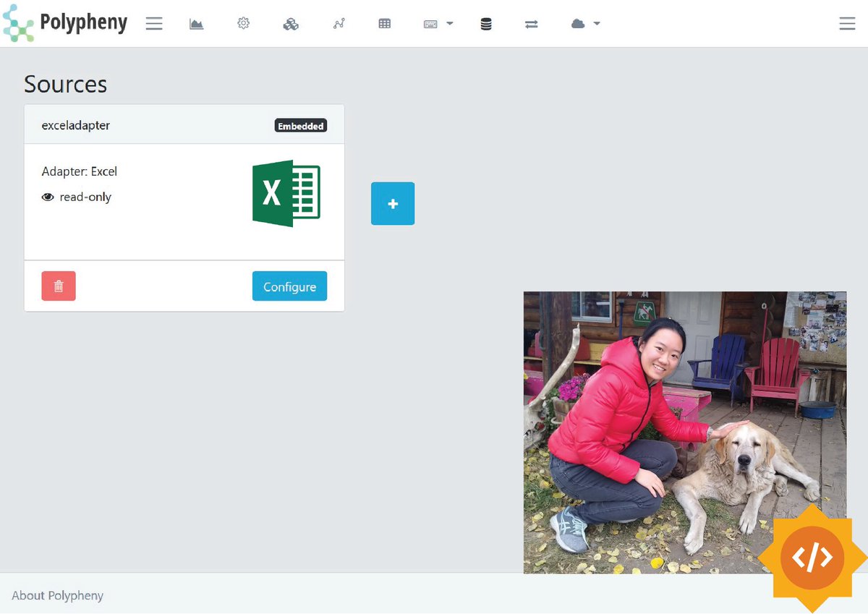The height and width of the screenshot is (614, 868).
Task: Add a new source with plus button
Action: click(393, 204)
